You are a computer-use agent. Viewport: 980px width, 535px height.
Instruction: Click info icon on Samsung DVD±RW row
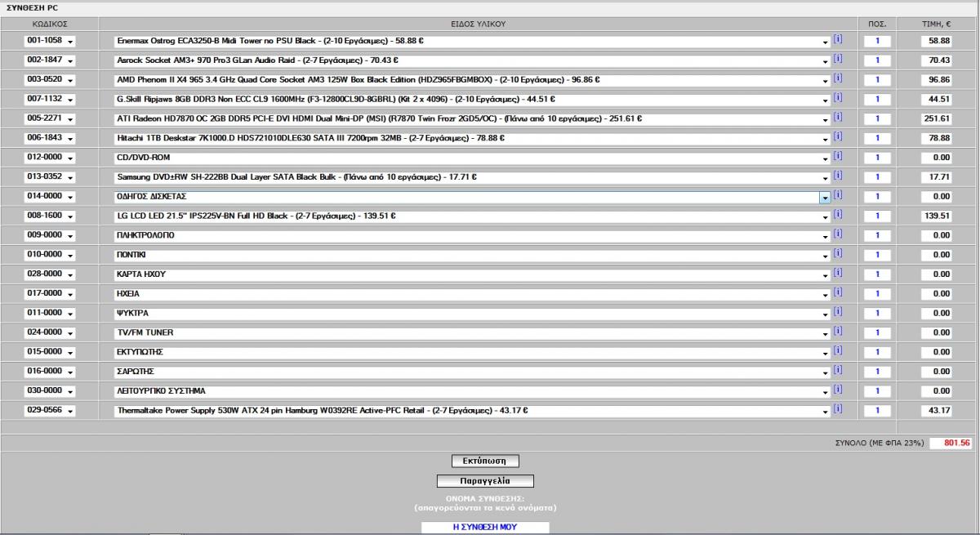tap(837, 176)
